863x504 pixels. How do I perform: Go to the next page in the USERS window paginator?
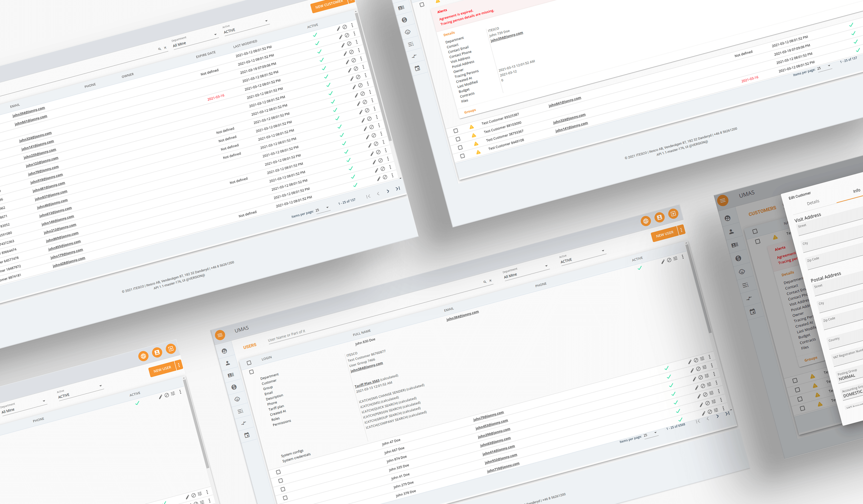click(717, 416)
